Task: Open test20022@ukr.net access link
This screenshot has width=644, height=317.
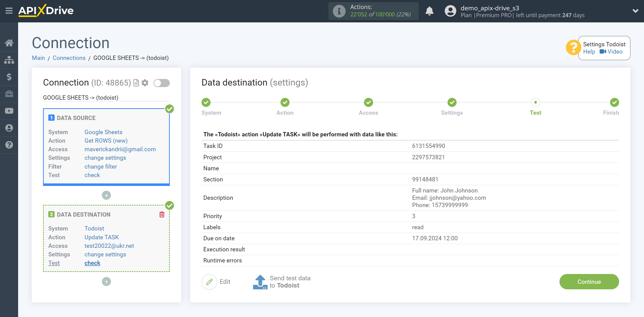Action: (109, 246)
